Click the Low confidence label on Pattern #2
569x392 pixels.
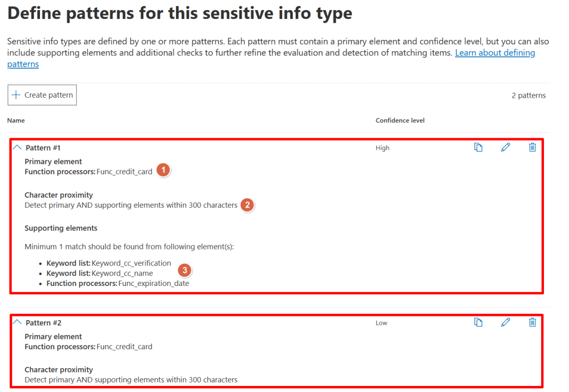[381, 322]
